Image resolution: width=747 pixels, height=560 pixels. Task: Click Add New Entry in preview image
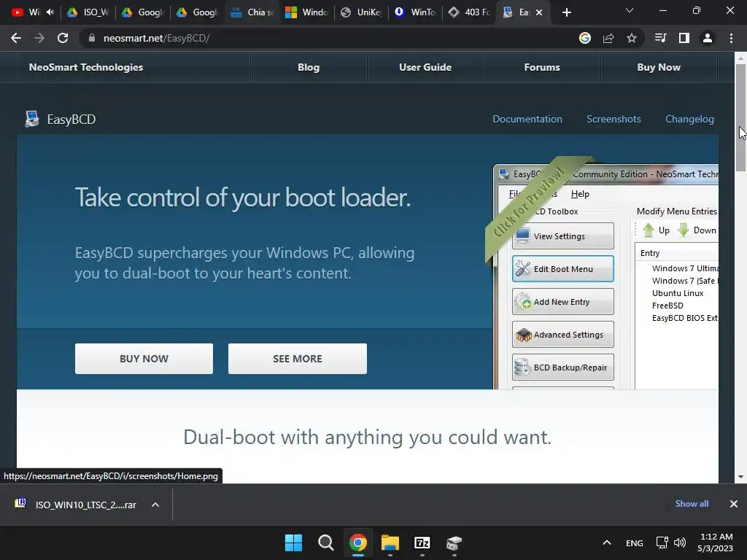pyautogui.click(x=563, y=301)
